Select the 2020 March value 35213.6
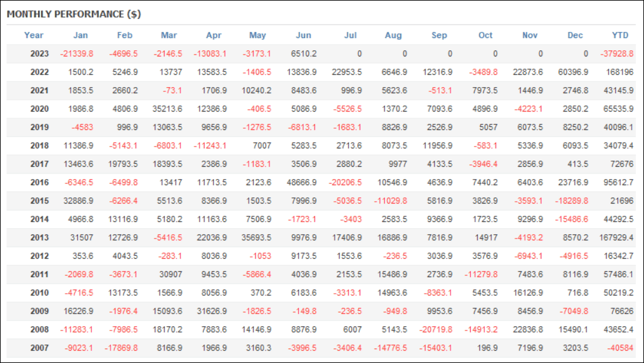Image resolution: width=644 pixels, height=363 pixels. click(x=167, y=109)
